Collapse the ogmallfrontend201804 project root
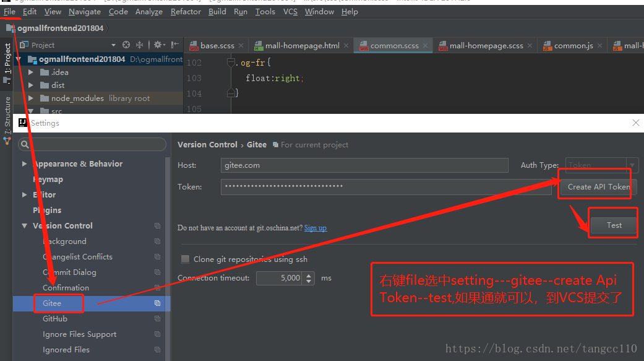Screen dimensions: 644x361 (19, 59)
